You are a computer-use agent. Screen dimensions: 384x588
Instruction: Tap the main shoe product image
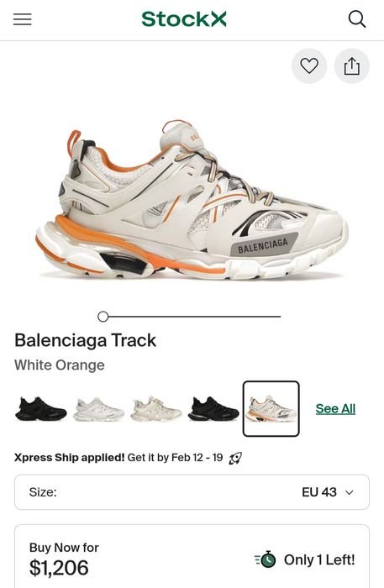tap(192, 199)
